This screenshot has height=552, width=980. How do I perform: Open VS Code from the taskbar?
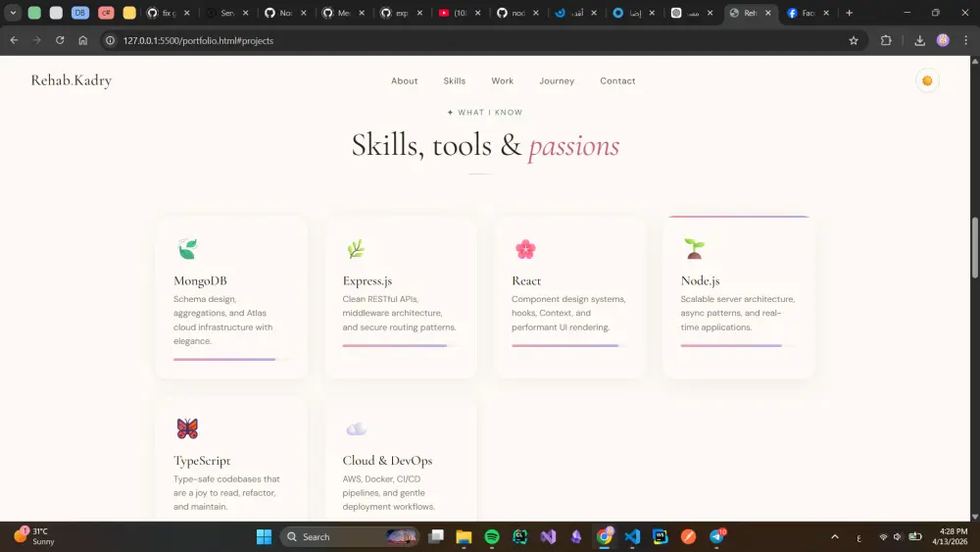[632, 537]
